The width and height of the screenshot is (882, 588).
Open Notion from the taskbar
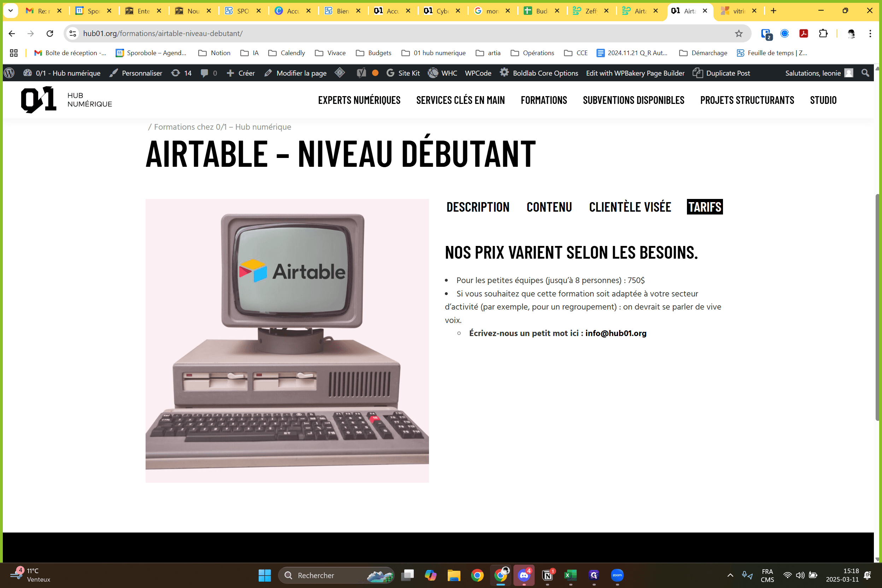547,575
